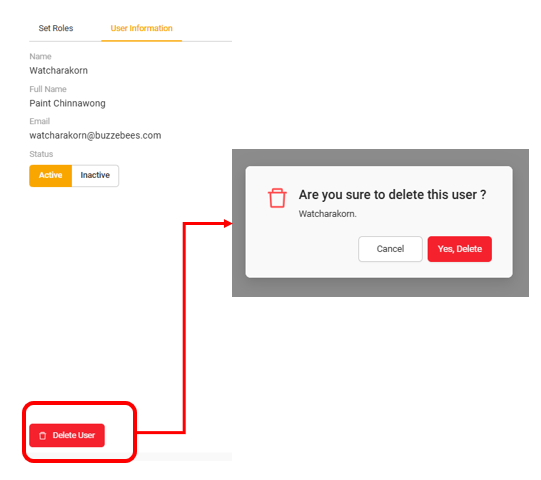This screenshot has width=541, height=480.
Task: Open the User Information tab
Action: coord(141,28)
